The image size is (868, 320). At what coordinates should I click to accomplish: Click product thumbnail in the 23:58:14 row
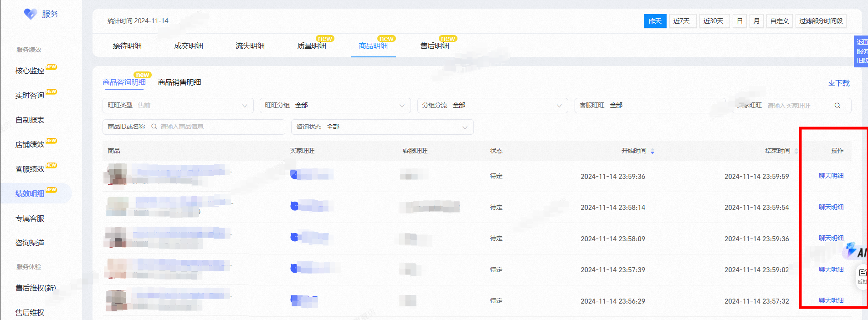click(x=117, y=206)
